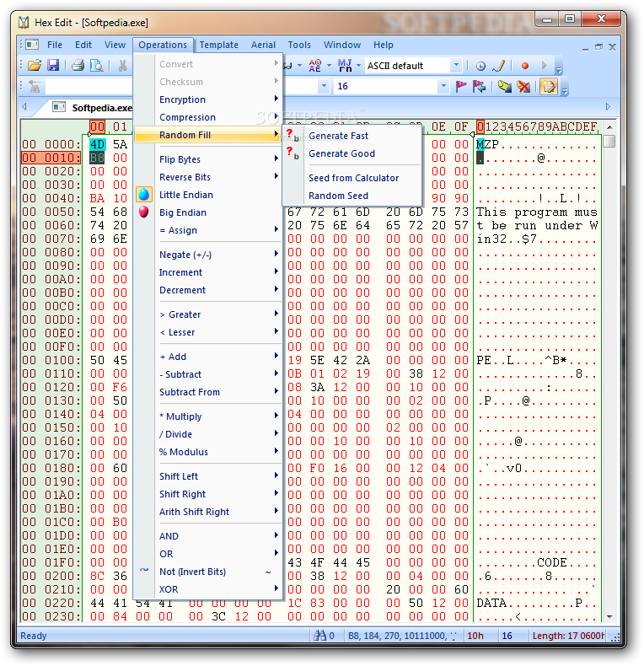Click the question-mark icon beside Generate Good
Viewport: 644px width, 666px height.
coord(292,153)
